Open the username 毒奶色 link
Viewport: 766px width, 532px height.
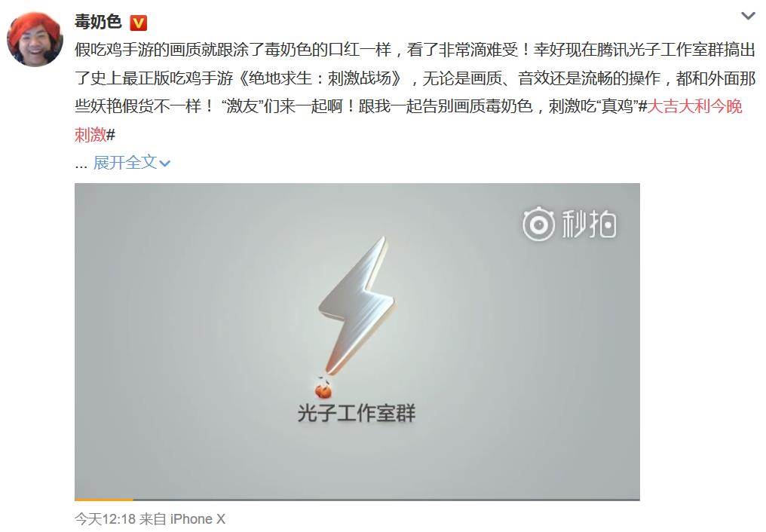pyautogui.click(x=98, y=22)
